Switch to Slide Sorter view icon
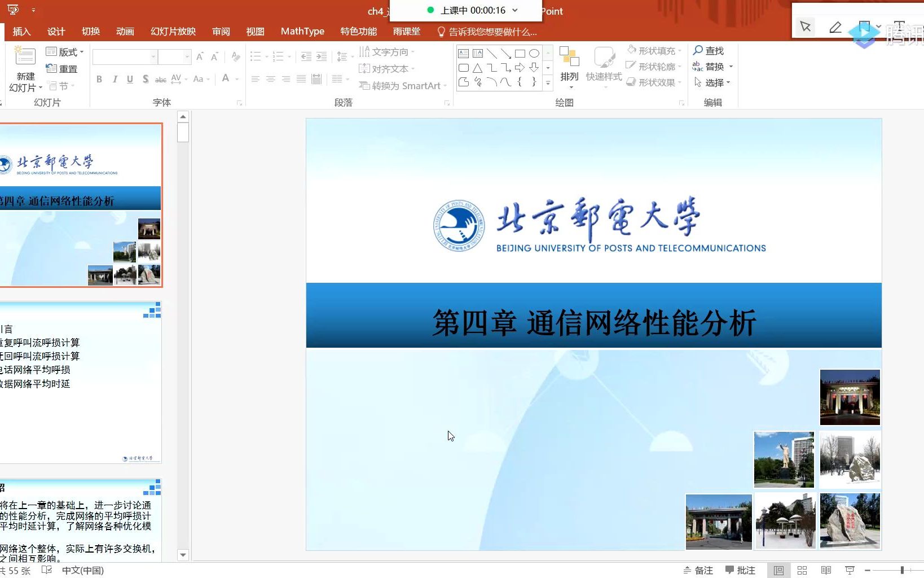 (802, 571)
